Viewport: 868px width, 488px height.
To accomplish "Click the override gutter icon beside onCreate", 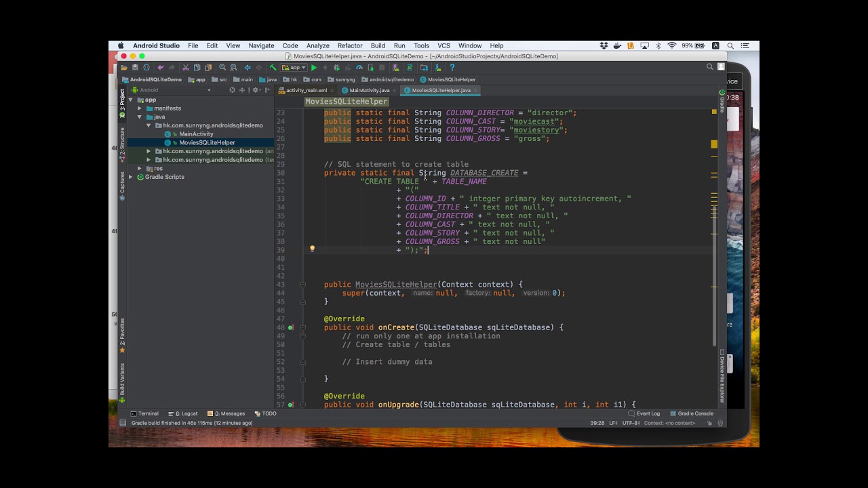I will pos(291,327).
